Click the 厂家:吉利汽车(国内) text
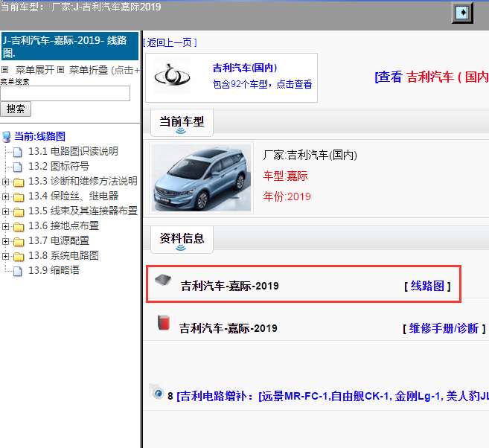 click(x=310, y=155)
